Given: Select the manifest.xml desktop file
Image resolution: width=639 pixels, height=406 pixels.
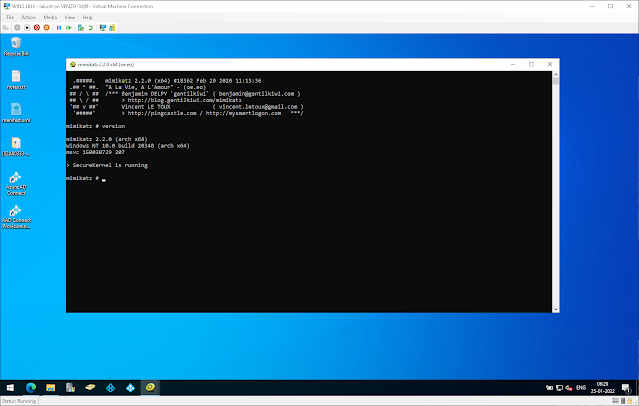Looking at the screenshot, I should 16,113.
